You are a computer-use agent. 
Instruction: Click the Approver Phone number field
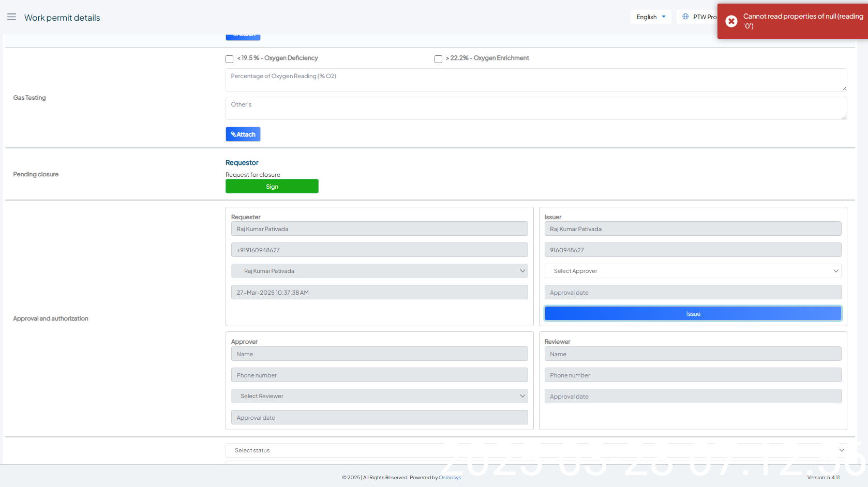click(379, 375)
